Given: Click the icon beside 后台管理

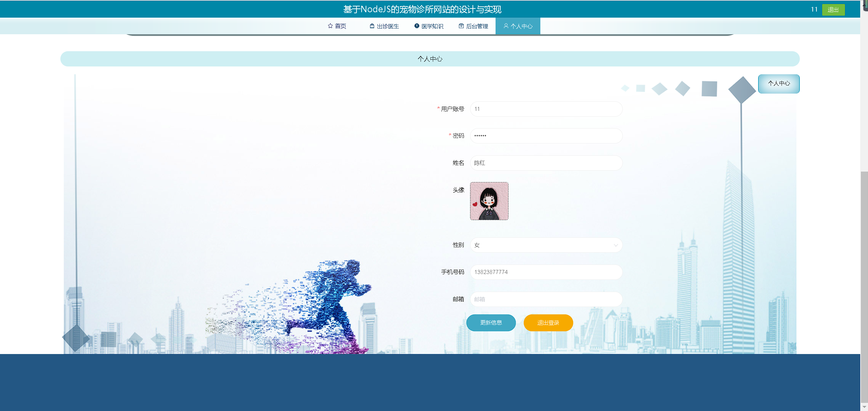Looking at the screenshot, I should 461,26.
